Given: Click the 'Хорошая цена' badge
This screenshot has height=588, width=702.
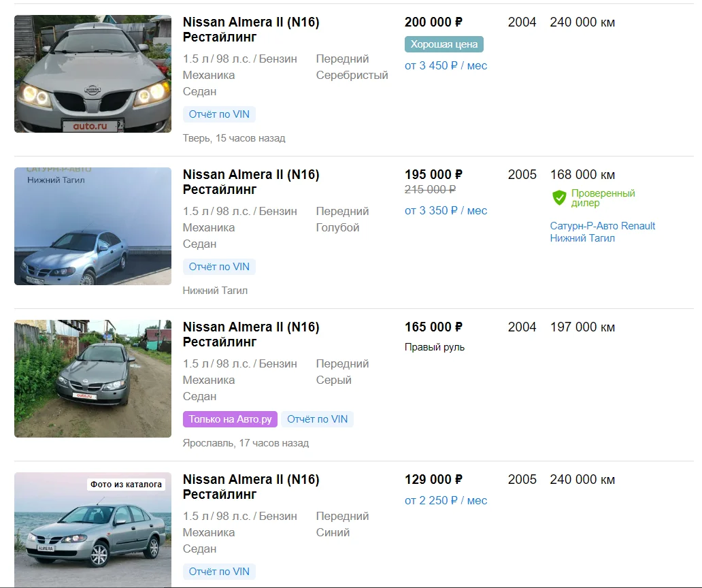Looking at the screenshot, I should [444, 44].
